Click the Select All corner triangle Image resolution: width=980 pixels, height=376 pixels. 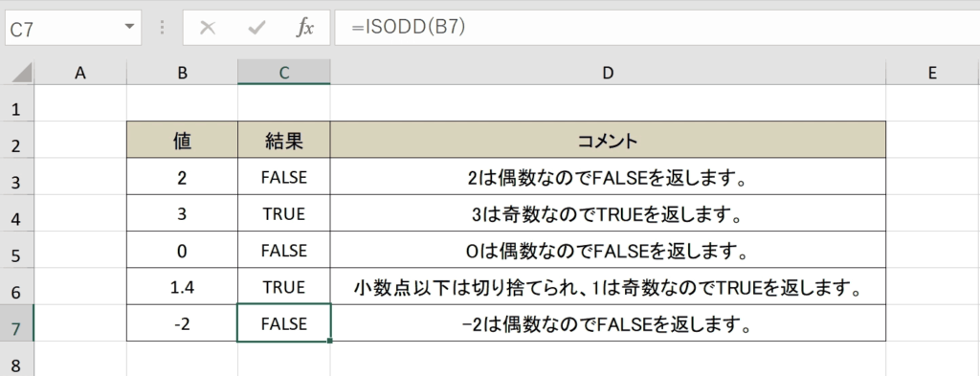tap(22, 74)
